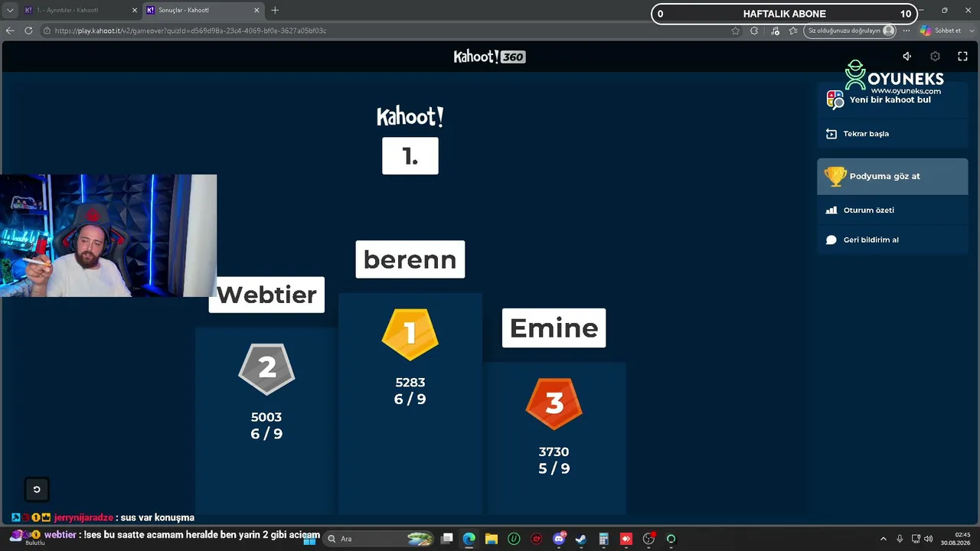Image resolution: width=980 pixels, height=551 pixels.
Task: Open Microsoft Edge from the taskbar
Action: coord(469,539)
